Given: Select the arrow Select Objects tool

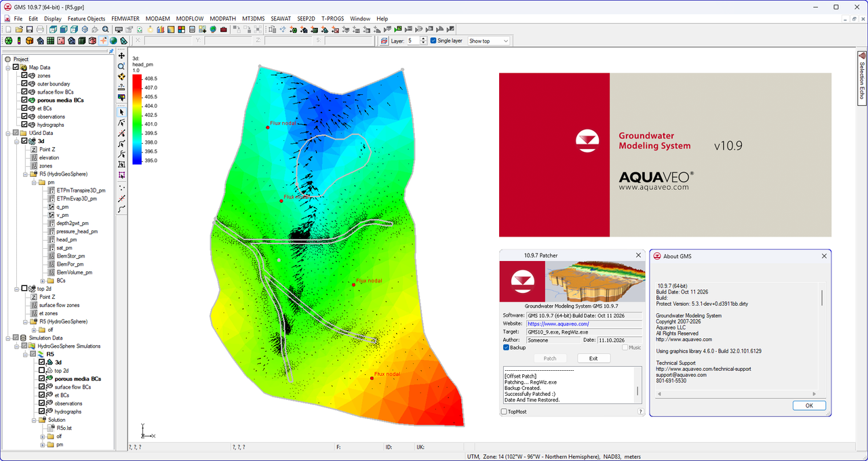Looking at the screenshot, I should (121, 112).
